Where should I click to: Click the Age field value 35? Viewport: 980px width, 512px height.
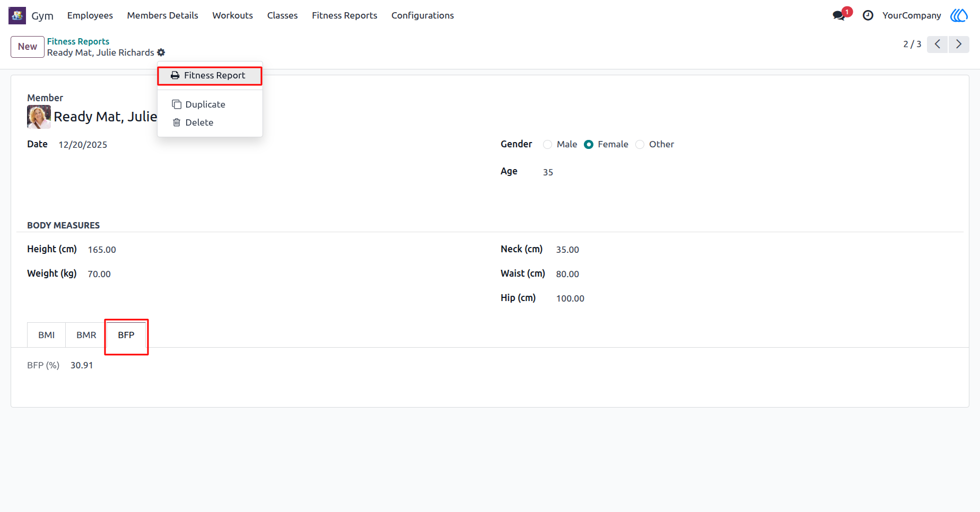548,172
